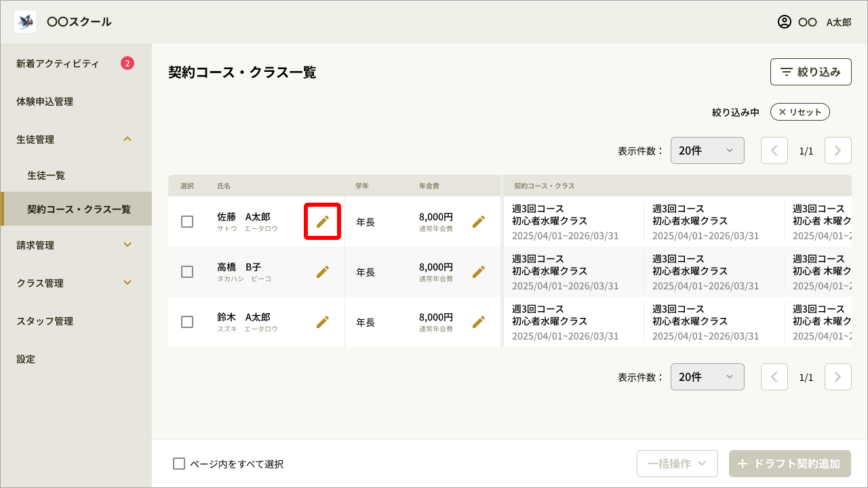The image size is (868, 488).
Task: Edit 鈴木 A太郎's name with the pencil icon
Action: click(x=323, y=322)
